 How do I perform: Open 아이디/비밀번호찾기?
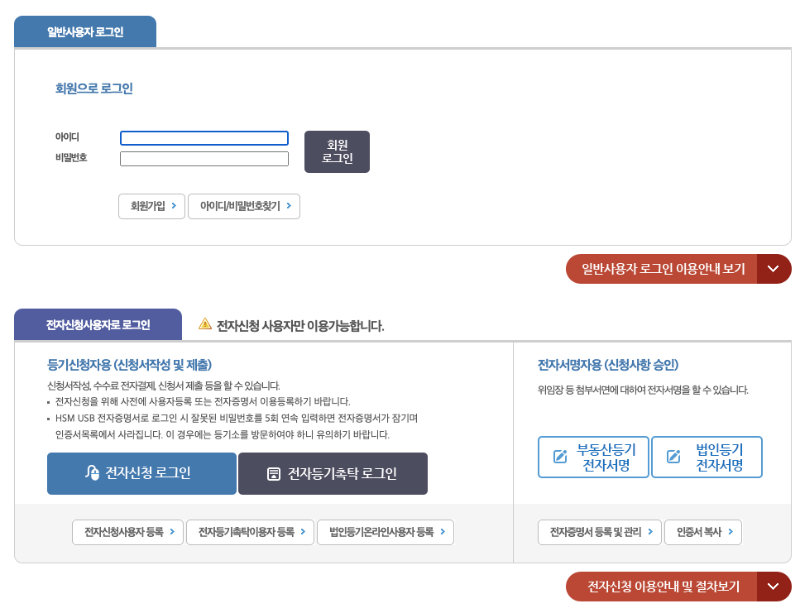[244, 206]
